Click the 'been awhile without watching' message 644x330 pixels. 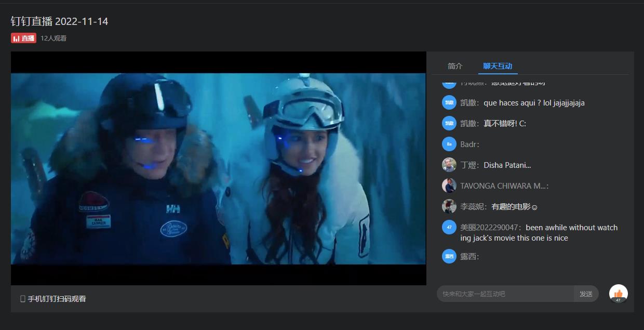point(539,233)
